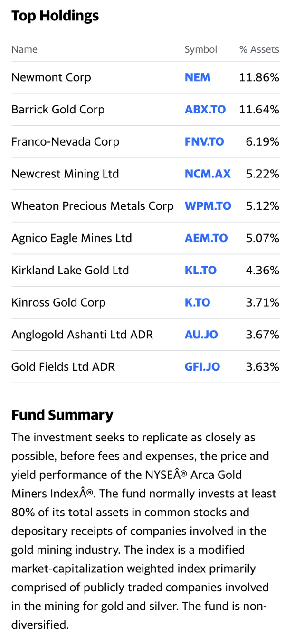Click the % Assets column header
This screenshot has width=304, height=644.
[259, 49]
